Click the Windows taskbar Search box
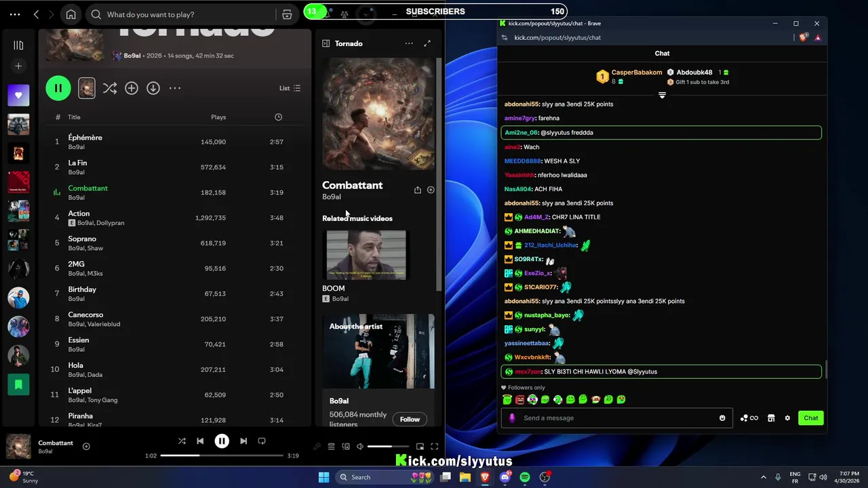Image resolution: width=868 pixels, height=488 pixels. point(385,477)
